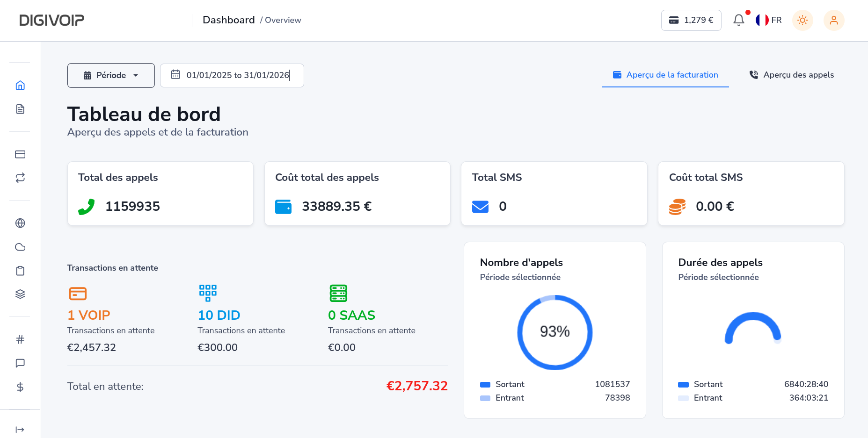Open the notifications bell

pyautogui.click(x=739, y=20)
